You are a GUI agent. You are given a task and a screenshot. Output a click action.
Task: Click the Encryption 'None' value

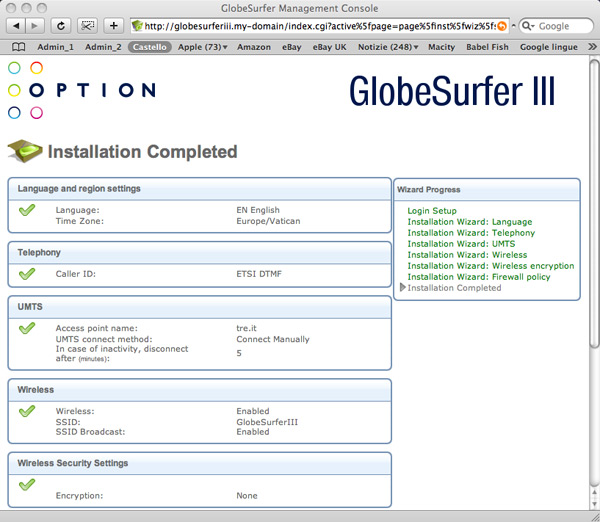point(247,496)
